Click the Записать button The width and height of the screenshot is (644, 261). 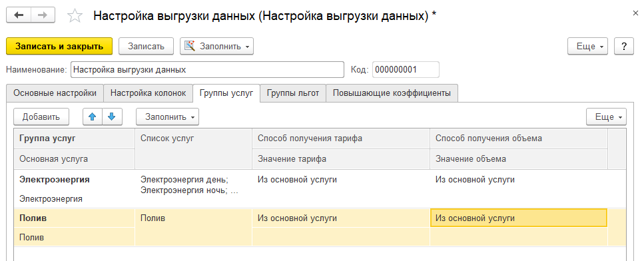pyautogui.click(x=147, y=46)
